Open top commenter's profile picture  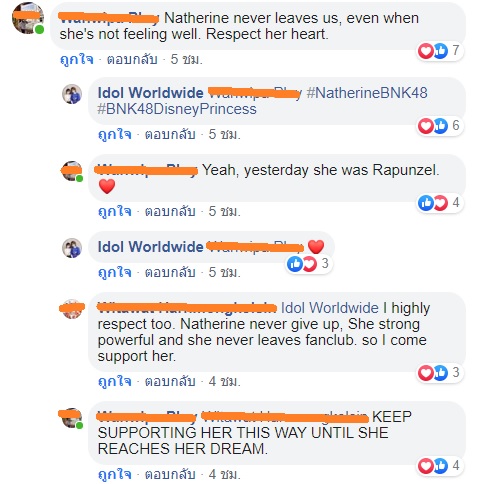point(28,18)
